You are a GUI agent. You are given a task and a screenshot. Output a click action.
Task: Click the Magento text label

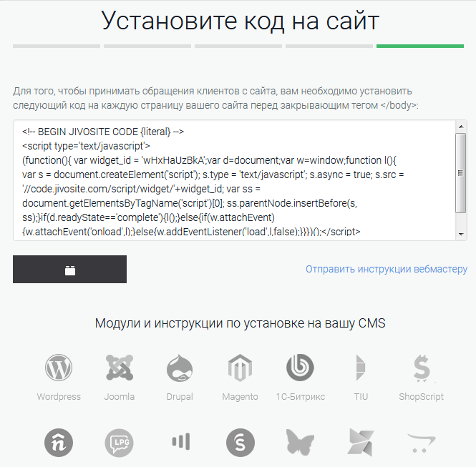[240, 397]
